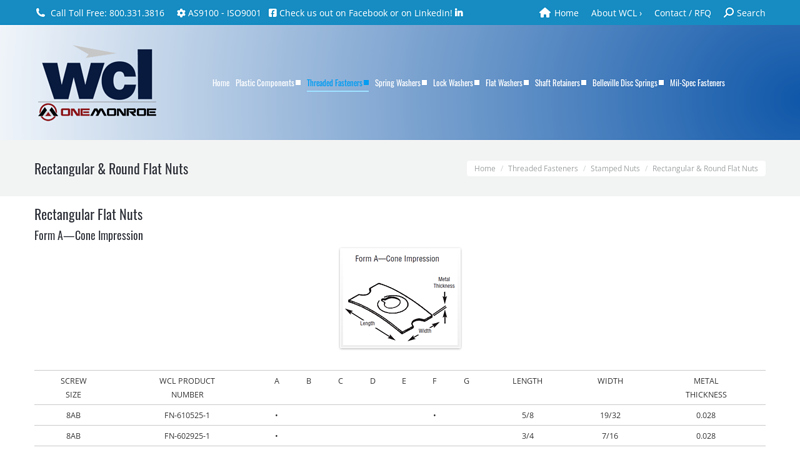Click Stamped Nuts in the breadcrumb
Viewport: 800px width, 450px height.
coord(615,168)
